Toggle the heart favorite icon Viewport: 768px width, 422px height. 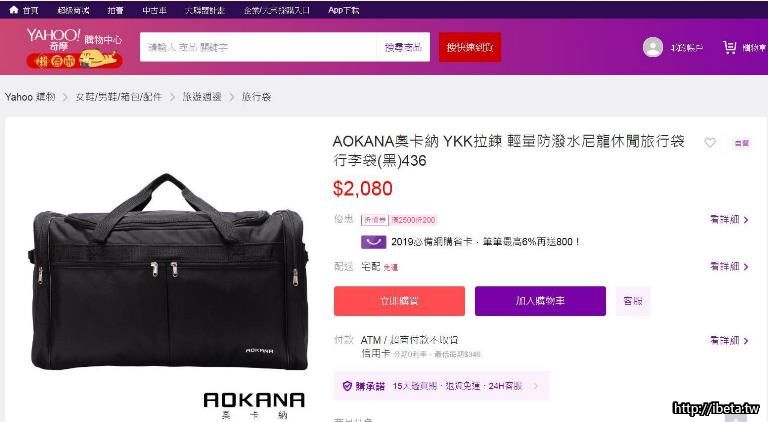point(710,142)
